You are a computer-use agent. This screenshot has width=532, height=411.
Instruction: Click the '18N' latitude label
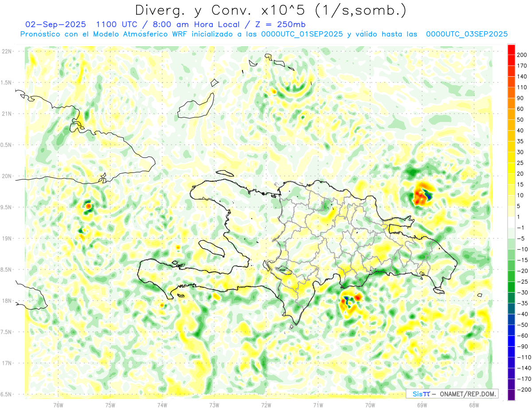point(7,301)
